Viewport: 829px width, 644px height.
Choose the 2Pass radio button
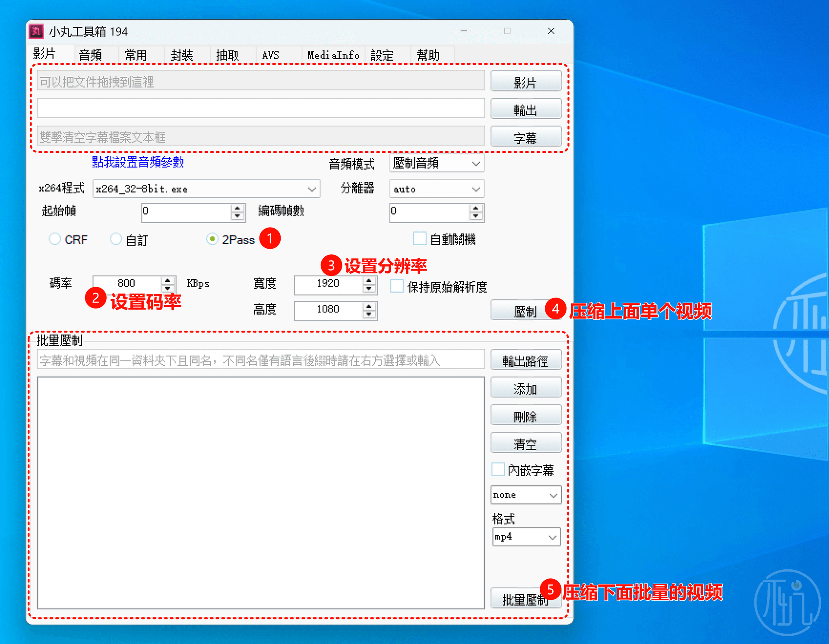click(212, 239)
